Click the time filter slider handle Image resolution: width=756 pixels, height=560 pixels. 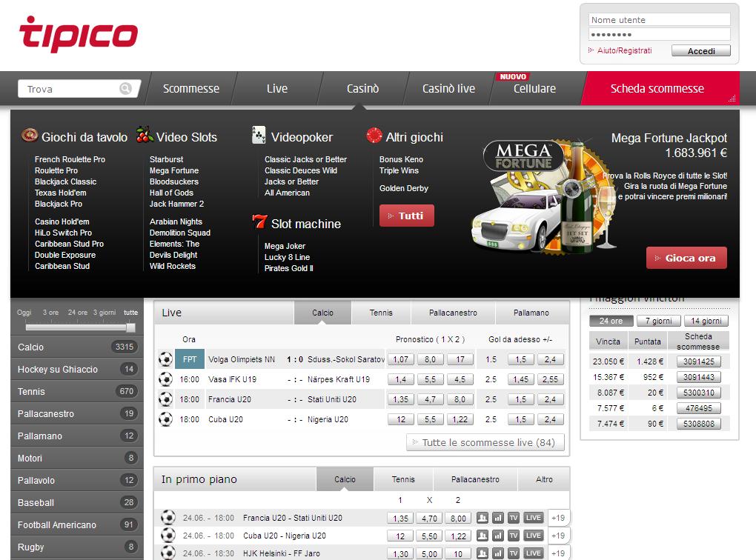pyautogui.click(x=130, y=327)
